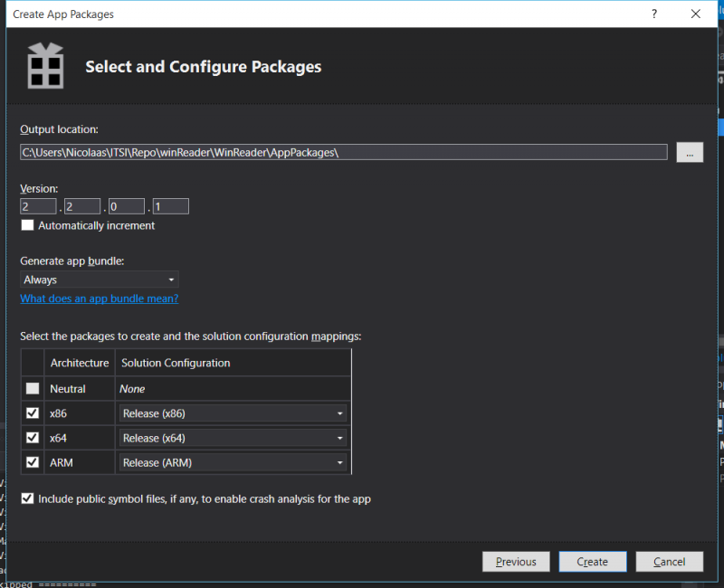Expand the Release (x86) configuration dropdown
Screen dimensions: 724x588
point(233,413)
